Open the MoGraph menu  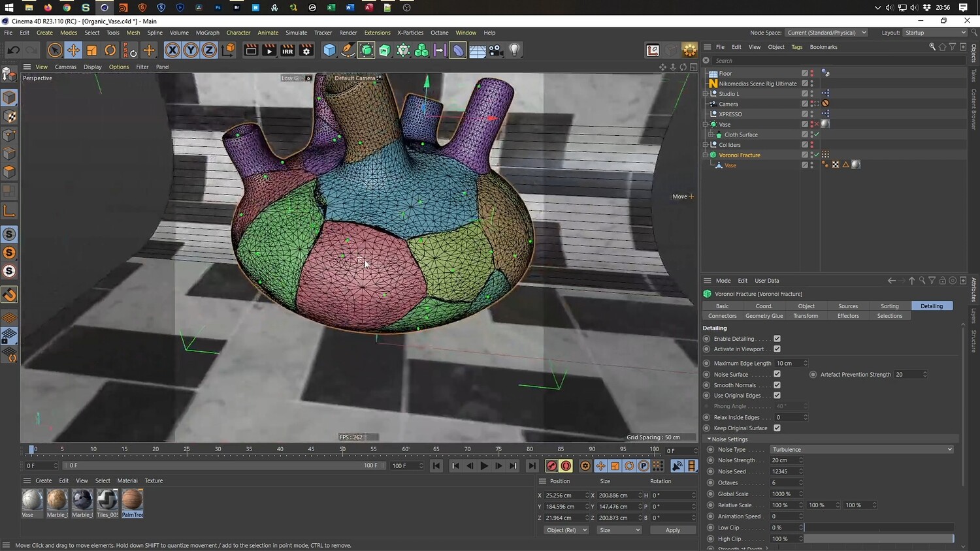(207, 33)
